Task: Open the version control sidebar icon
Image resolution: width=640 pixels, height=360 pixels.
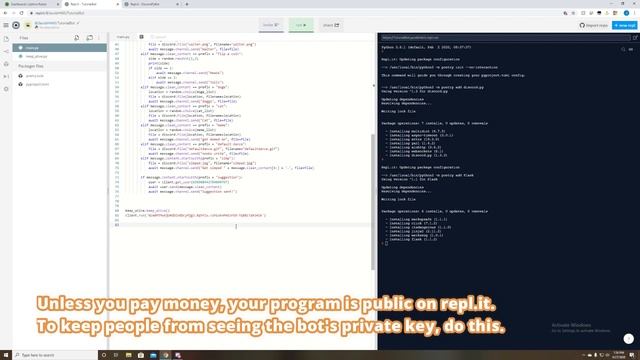Action: pos(6,51)
